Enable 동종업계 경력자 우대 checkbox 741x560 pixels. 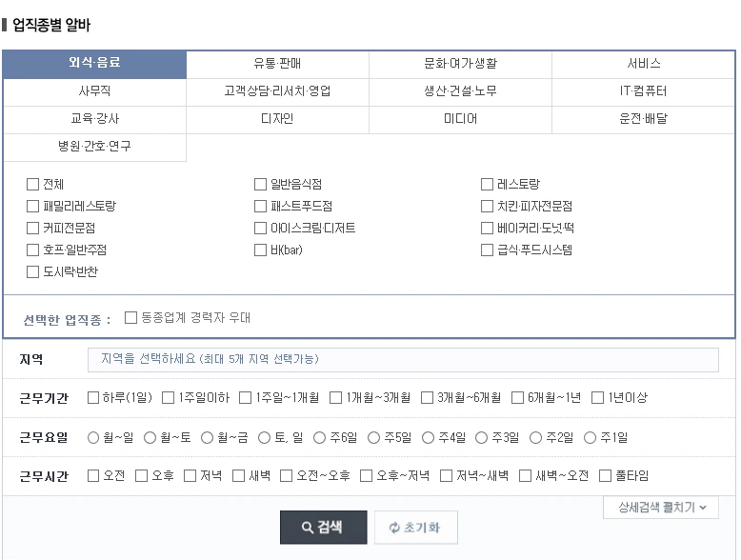pyautogui.click(x=130, y=317)
